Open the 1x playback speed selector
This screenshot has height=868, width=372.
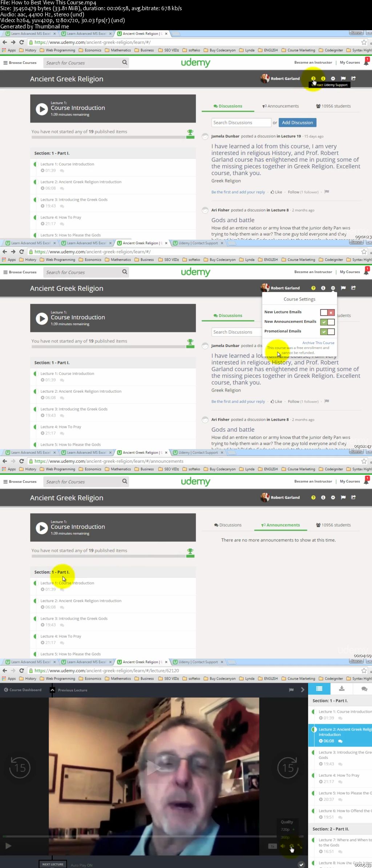272,846
